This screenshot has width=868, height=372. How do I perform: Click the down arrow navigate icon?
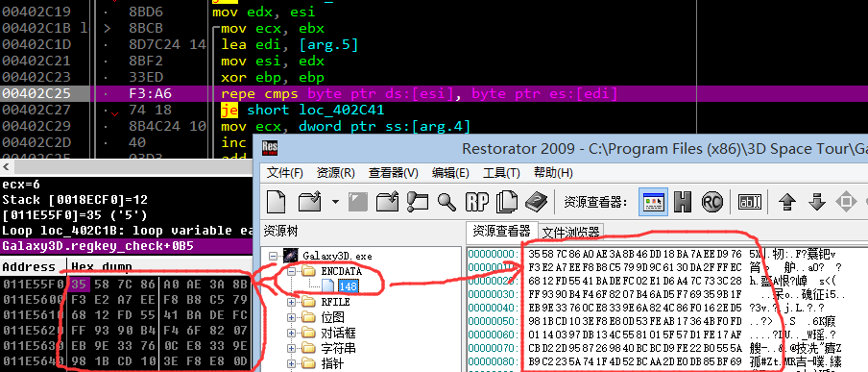click(x=817, y=202)
